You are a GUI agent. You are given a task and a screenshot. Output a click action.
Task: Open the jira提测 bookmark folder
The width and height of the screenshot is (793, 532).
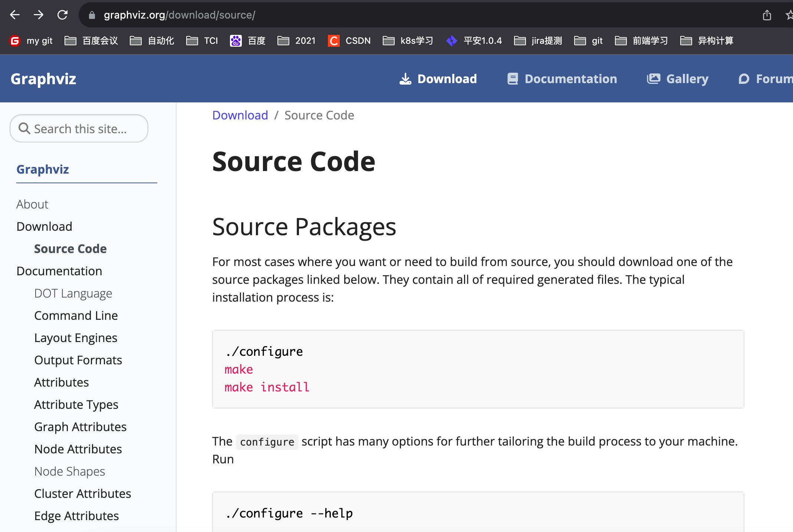pyautogui.click(x=538, y=41)
